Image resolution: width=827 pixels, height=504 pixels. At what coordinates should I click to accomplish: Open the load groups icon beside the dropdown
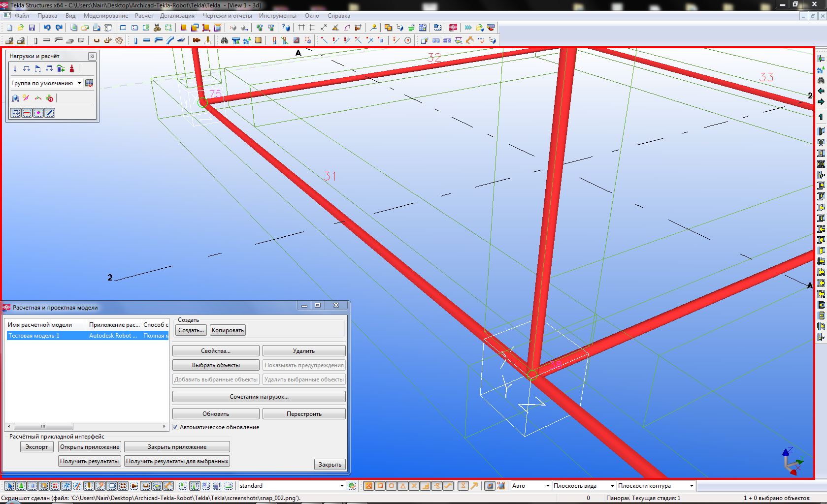tap(89, 83)
